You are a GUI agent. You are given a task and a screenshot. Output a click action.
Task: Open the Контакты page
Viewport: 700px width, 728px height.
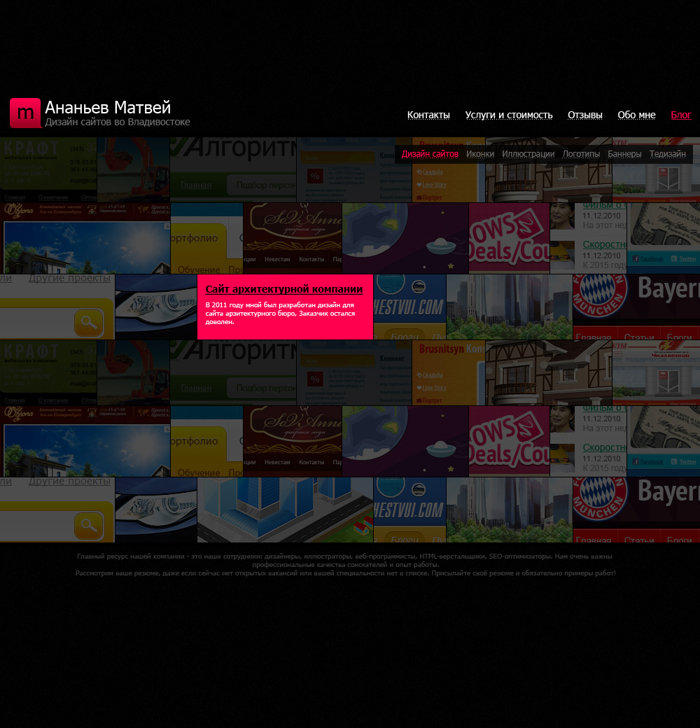click(428, 115)
